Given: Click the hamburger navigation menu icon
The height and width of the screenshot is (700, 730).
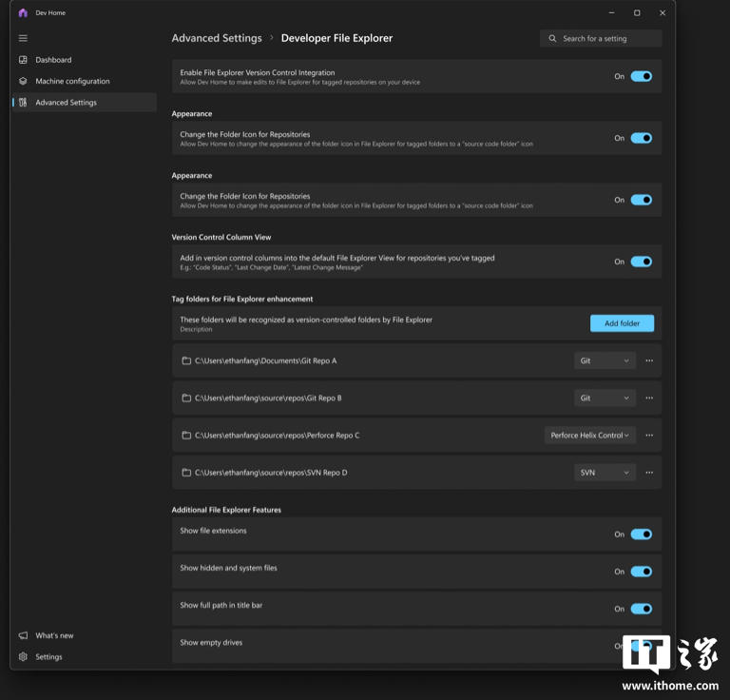Looking at the screenshot, I should pos(23,38).
